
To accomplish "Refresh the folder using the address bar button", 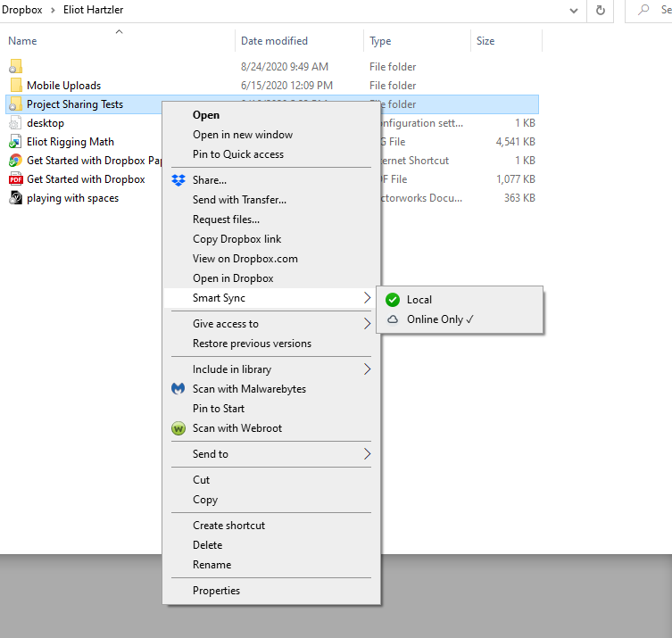I will pyautogui.click(x=601, y=10).
